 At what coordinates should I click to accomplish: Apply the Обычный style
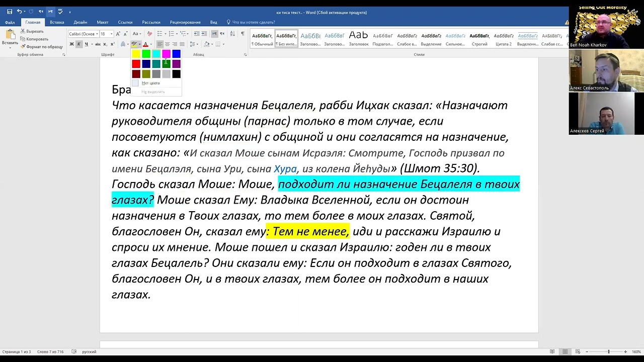pos(262,39)
